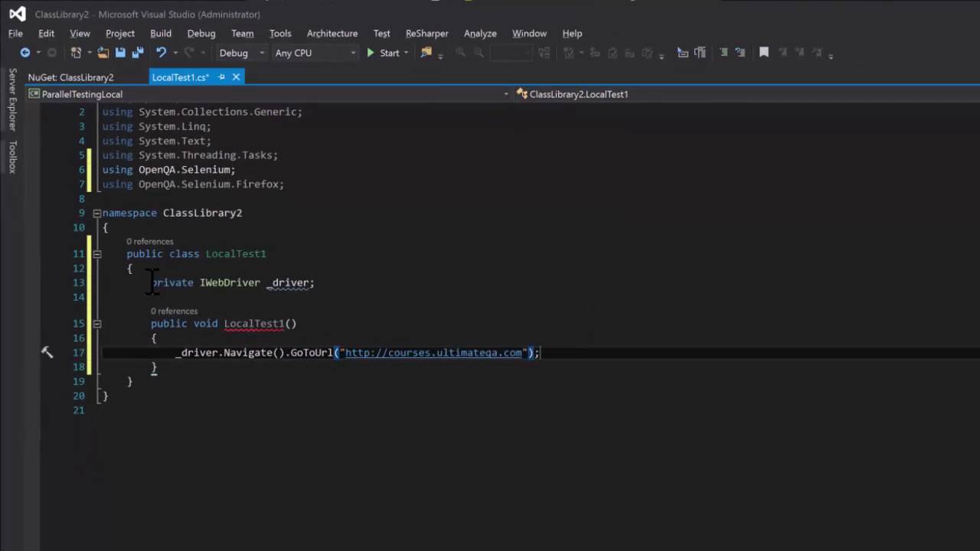
Task: Open the Any CPU platform dropdown
Action: point(315,53)
